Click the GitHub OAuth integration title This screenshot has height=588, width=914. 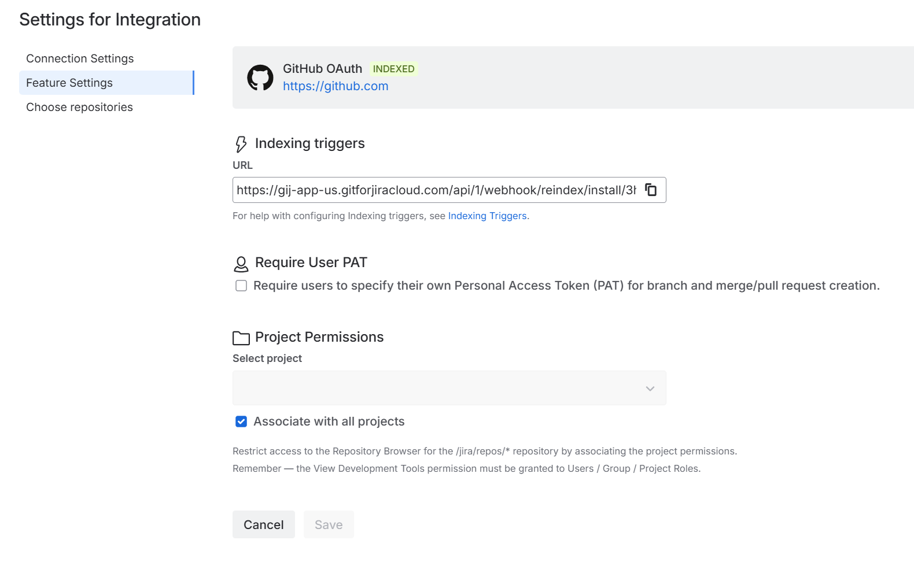pyautogui.click(x=322, y=69)
